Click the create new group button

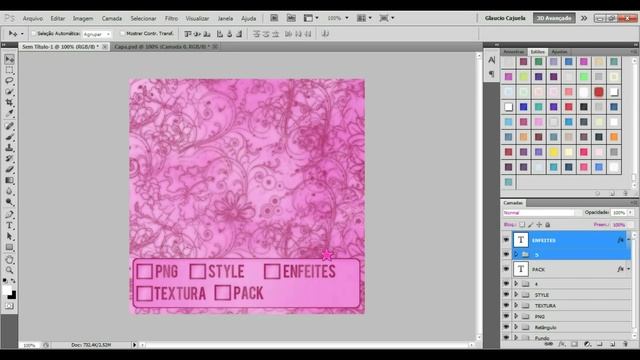tap(599, 344)
